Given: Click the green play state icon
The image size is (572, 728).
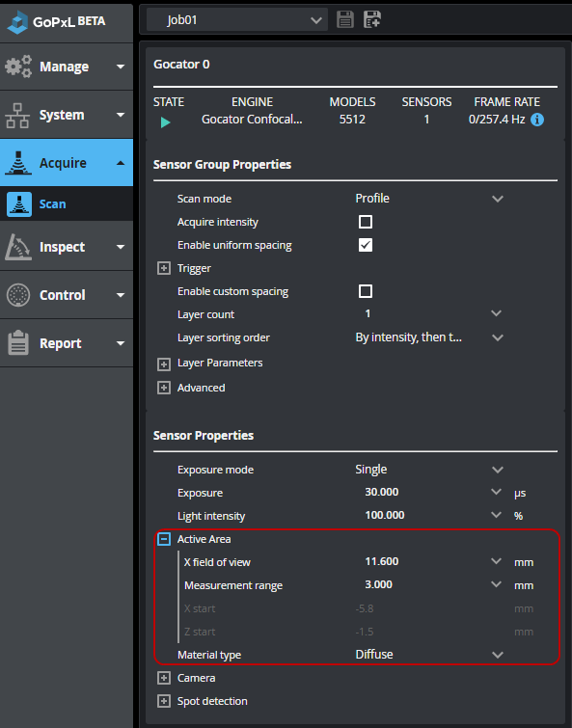Looking at the screenshot, I should point(166,122).
